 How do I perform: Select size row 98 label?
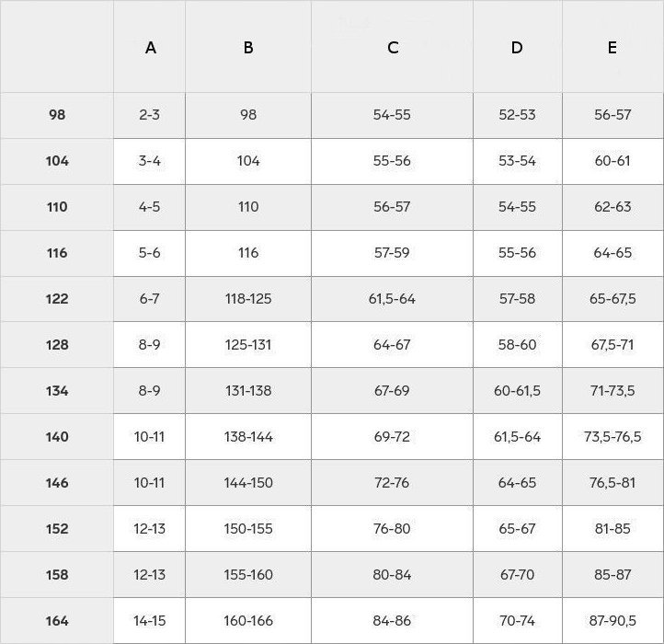click(x=57, y=115)
